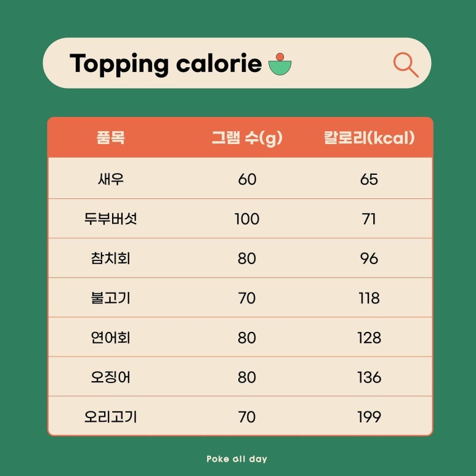The width and height of the screenshot is (476, 476).
Task: Click the 199 calorie value
Action: tap(369, 417)
